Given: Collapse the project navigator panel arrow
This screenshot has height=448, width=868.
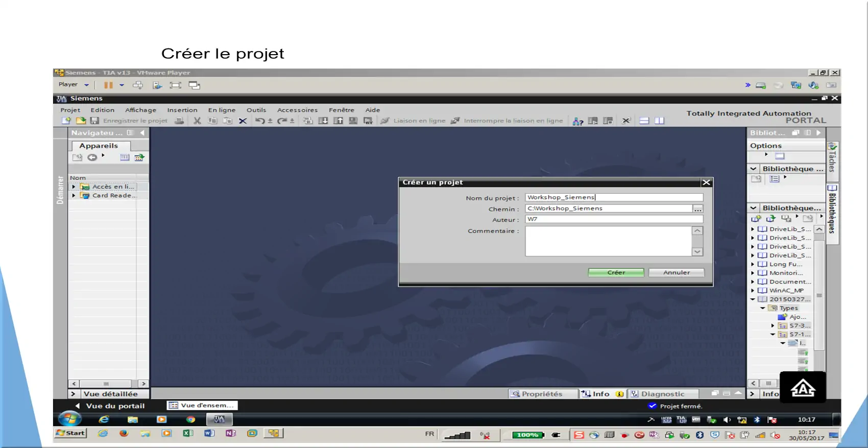Looking at the screenshot, I should (142, 133).
